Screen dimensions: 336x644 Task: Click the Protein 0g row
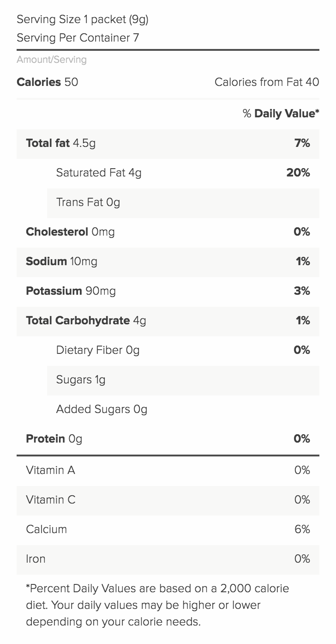coord(168,439)
